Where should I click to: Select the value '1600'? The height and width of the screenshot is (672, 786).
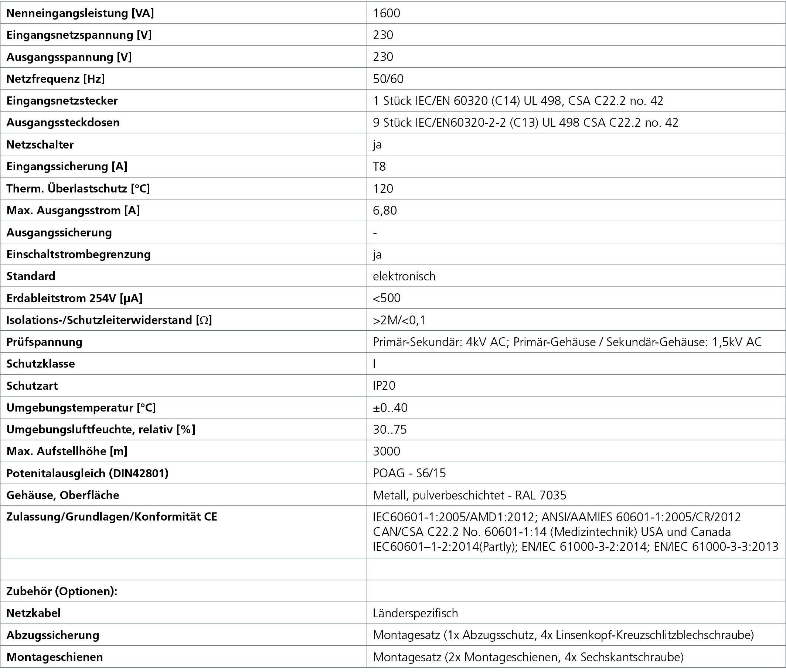[387, 13]
